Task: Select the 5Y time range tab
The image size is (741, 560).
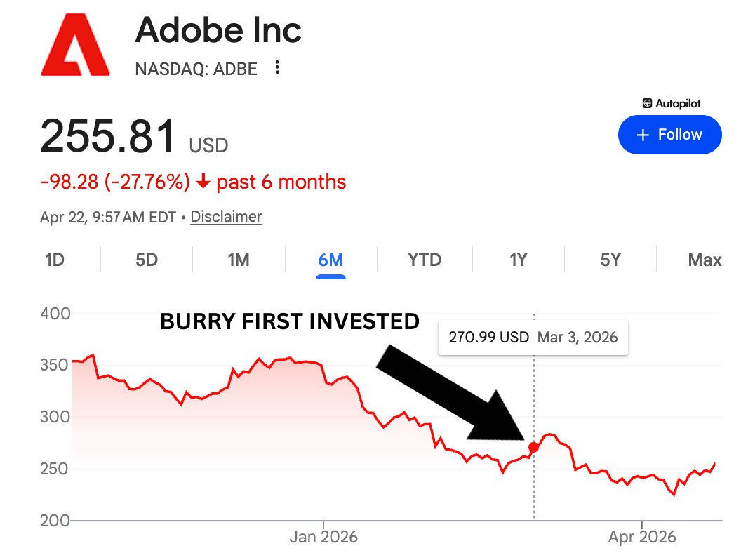Action: (610, 260)
